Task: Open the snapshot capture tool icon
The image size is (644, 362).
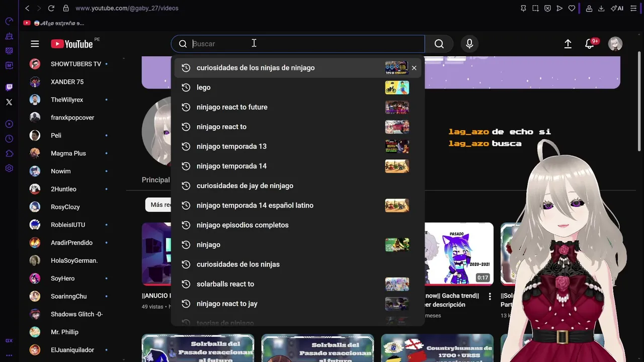Action: click(535, 8)
